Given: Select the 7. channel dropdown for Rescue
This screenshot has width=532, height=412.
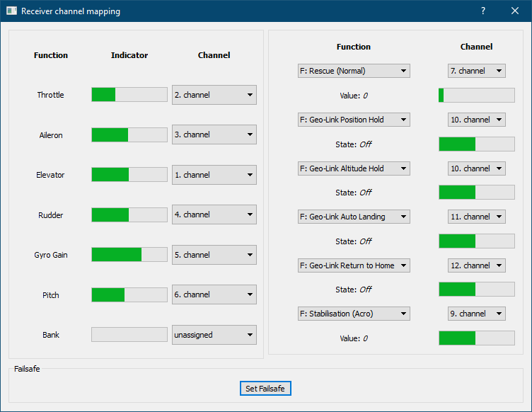Looking at the screenshot, I should [x=476, y=71].
